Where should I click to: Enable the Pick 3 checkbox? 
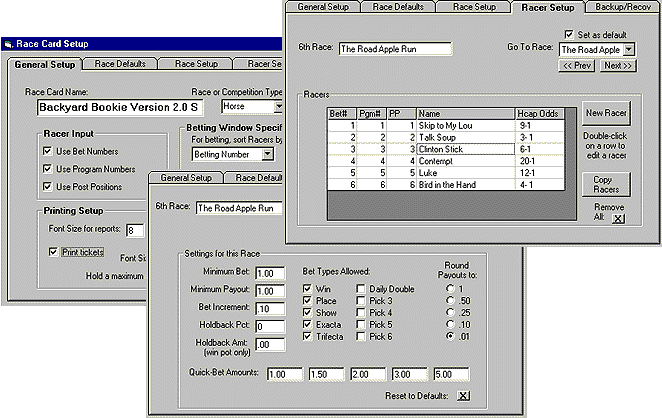tap(361, 301)
